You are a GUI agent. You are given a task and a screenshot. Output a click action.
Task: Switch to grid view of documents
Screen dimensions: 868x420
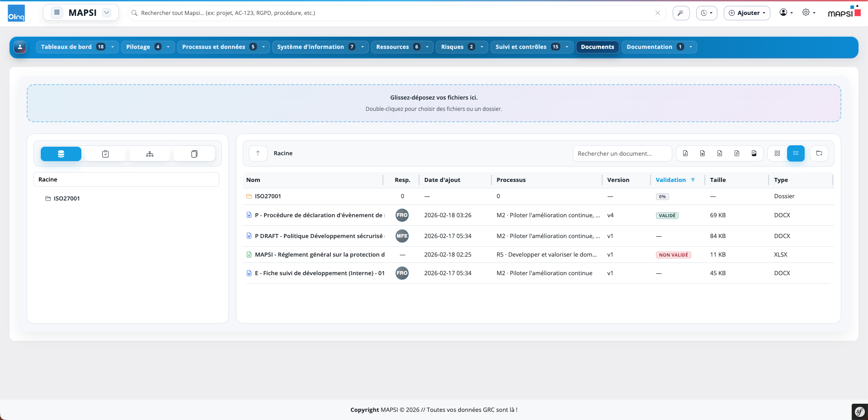click(777, 153)
